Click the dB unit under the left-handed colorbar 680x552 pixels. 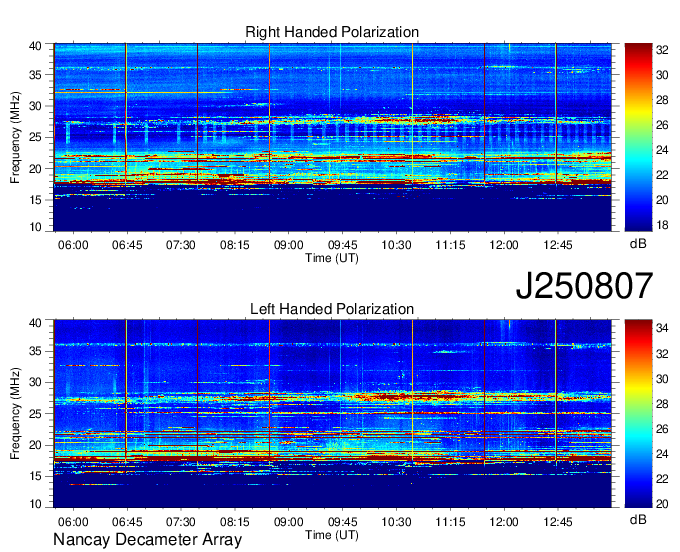coord(638,519)
